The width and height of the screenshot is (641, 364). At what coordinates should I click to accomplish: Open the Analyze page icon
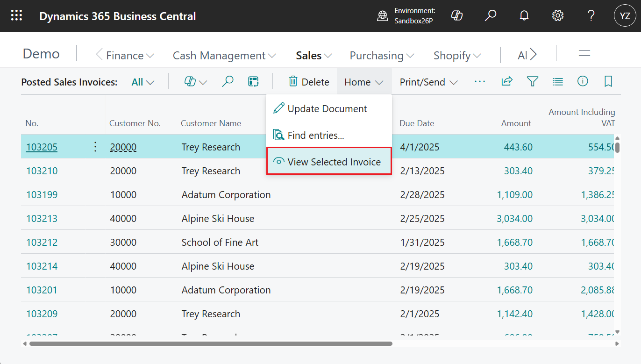pyautogui.click(x=253, y=81)
